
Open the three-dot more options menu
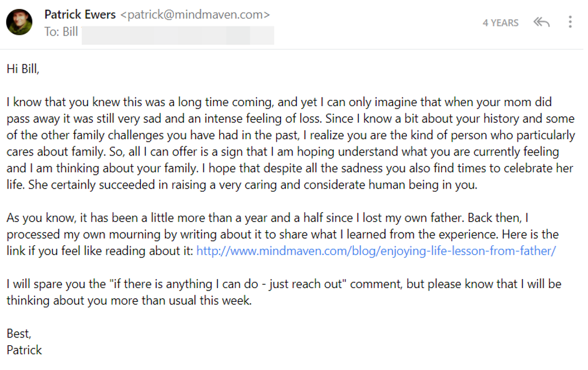pos(570,22)
